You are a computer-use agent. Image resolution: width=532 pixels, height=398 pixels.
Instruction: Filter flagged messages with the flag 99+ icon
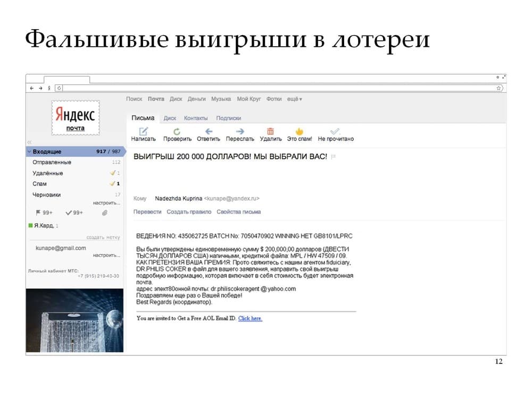[x=39, y=213]
